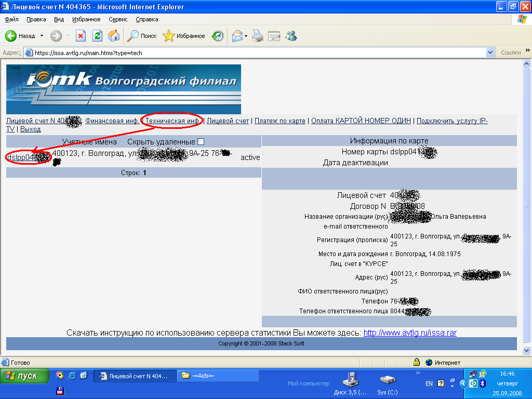Click the page scrollbar up arrow
Screen dimensions: 532x399
click(527, 63)
